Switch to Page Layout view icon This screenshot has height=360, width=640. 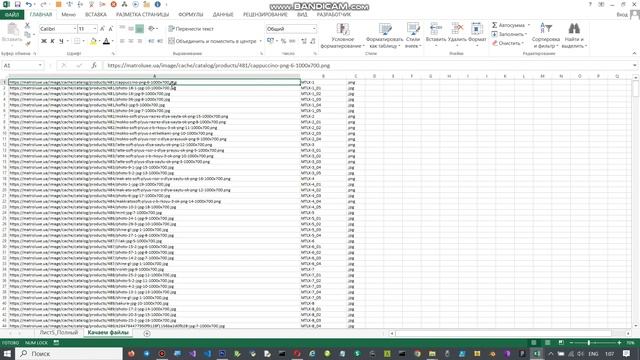click(547, 343)
